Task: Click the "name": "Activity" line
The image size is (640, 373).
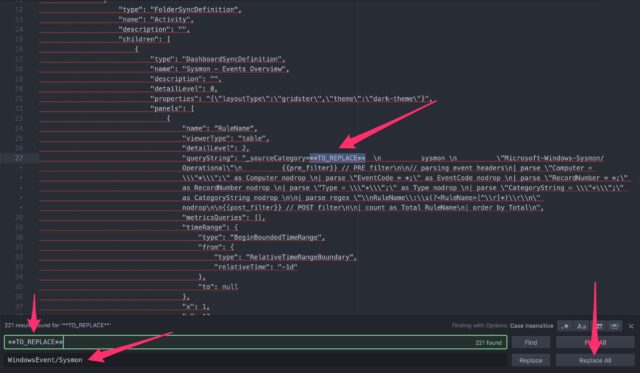Action: coord(156,19)
